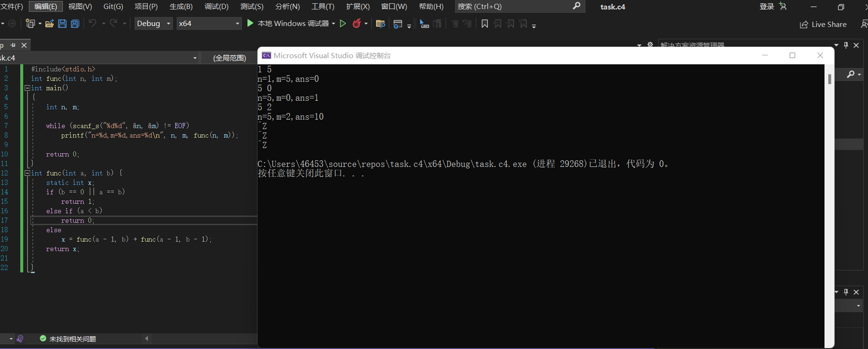
Task: Go to the next bookmark icon
Action: [x=510, y=24]
